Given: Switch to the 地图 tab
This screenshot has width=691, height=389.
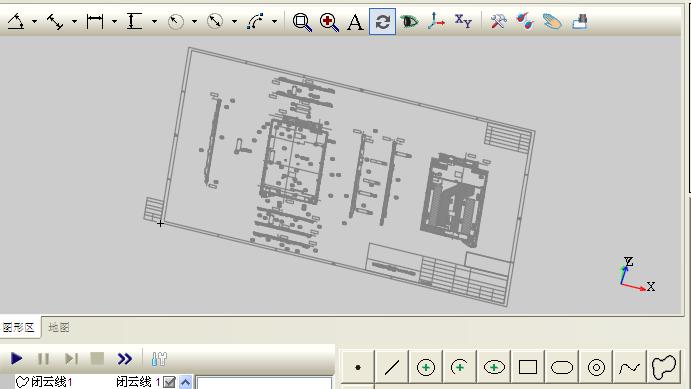Looking at the screenshot, I should coord(59,327).
